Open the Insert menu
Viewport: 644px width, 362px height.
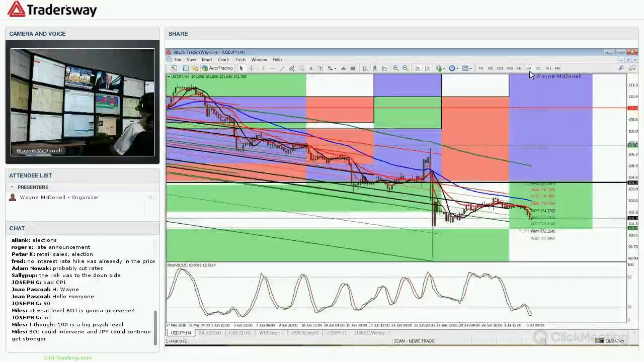click(x=207, y=60)
